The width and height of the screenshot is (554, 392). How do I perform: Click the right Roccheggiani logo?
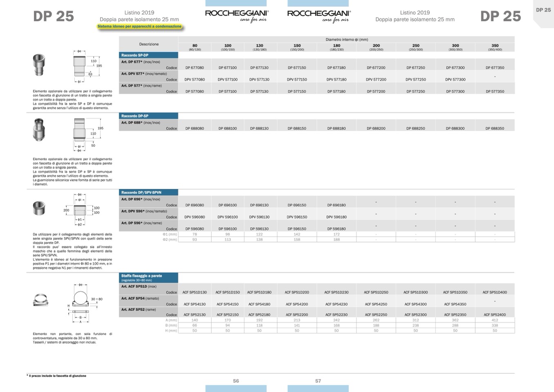click(x=319, y=16)
